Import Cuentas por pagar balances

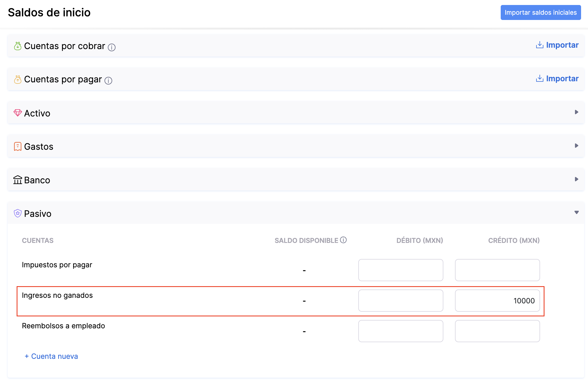(x=557, y=79)
